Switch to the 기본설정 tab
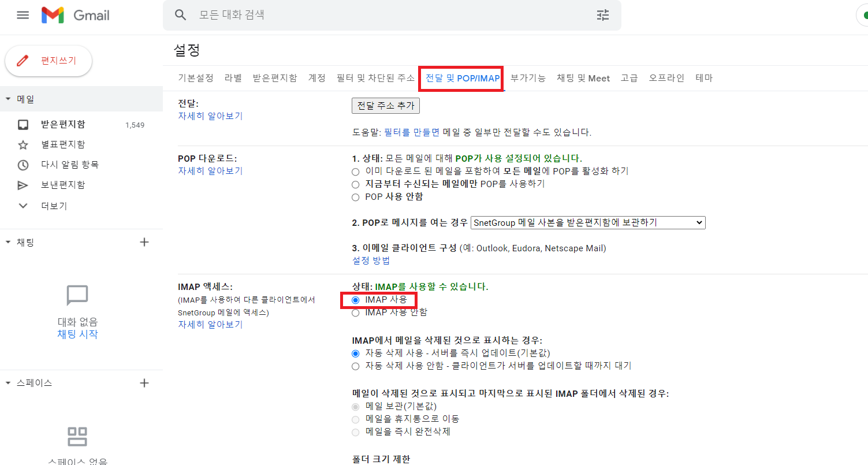The width and height of the screenshot is (868, 465). tap(196, 78)
